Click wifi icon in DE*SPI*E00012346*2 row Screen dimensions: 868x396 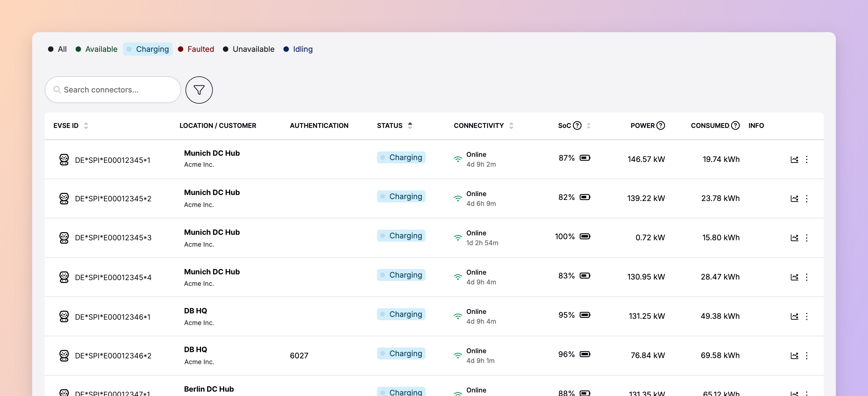click(x=457, y=355)
